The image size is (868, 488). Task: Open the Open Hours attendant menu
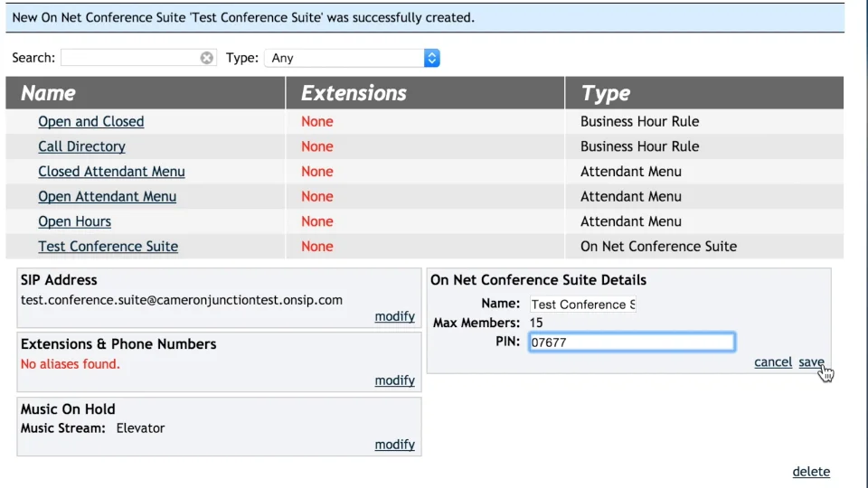tap(74, 221)
